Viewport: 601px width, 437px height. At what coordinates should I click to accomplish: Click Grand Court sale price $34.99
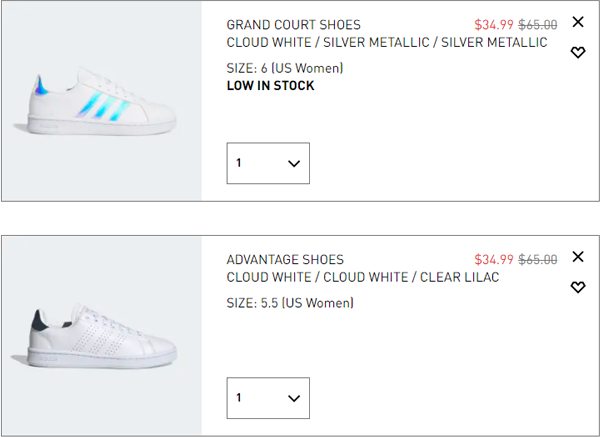coord(494,25)
